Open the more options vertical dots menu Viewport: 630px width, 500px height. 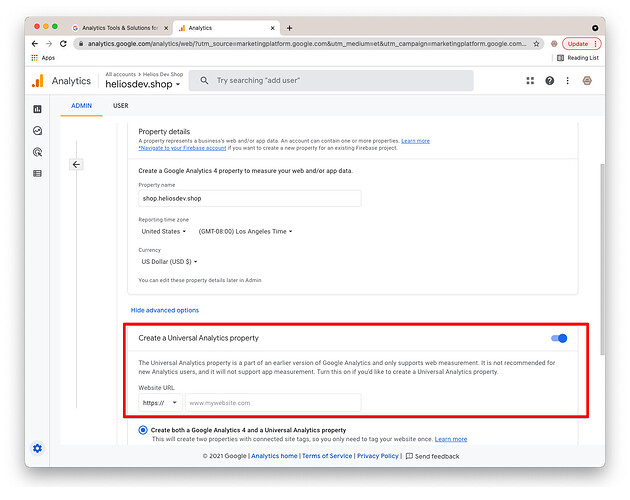567,81
